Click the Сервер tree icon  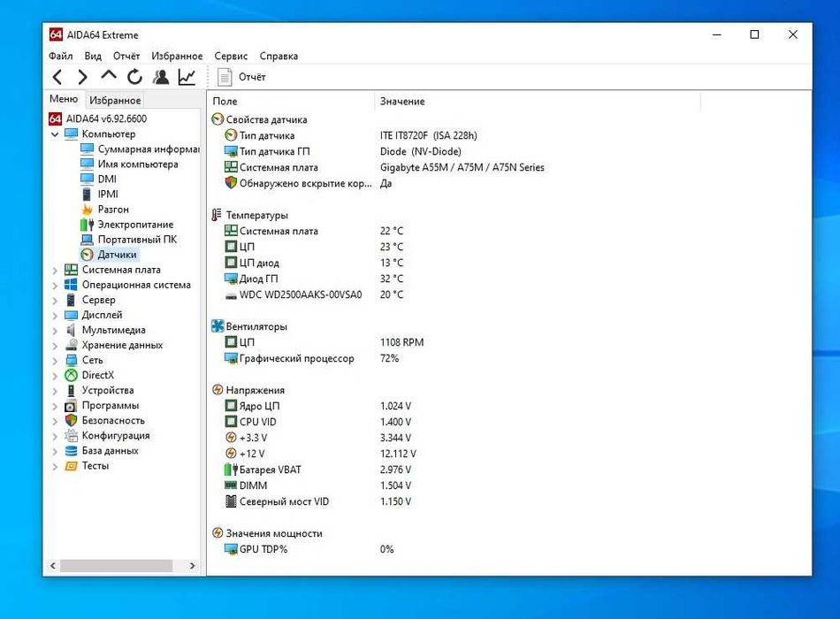point(72,300)
